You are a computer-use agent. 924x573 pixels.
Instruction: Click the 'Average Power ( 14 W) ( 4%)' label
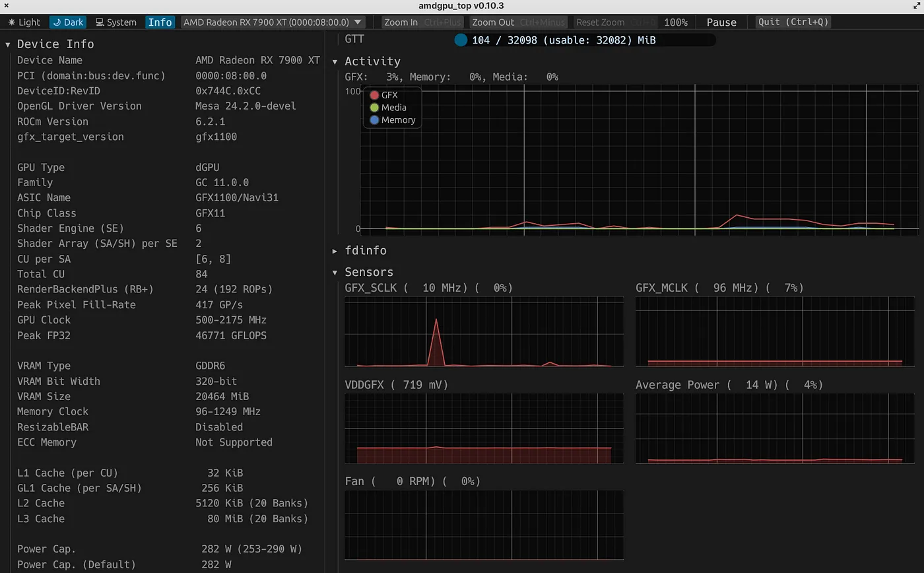click(x=729, y=385)
